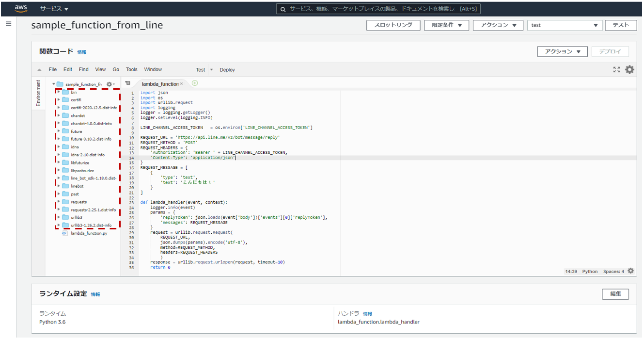644x339 pixels.
Task: Open the status bar gear settings
Action: pyautogui.click(x=630, y=271)
